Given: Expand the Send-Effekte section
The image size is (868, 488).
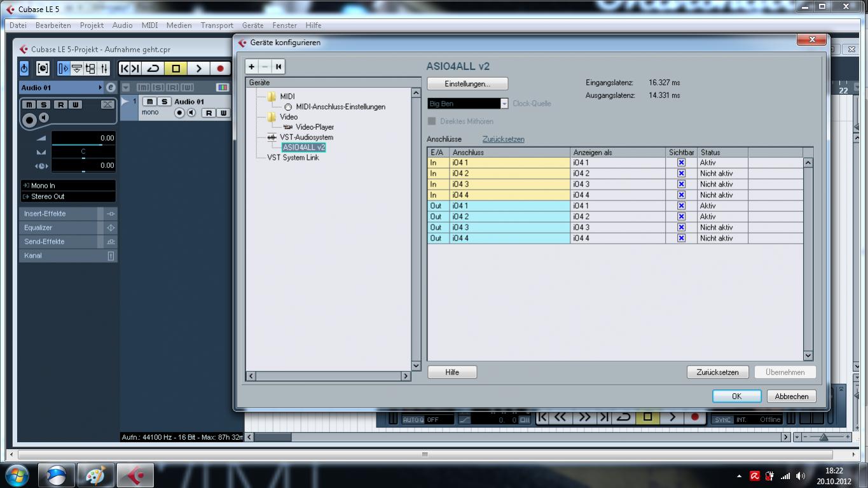Looking at the screenshot, I should (68, 242).
